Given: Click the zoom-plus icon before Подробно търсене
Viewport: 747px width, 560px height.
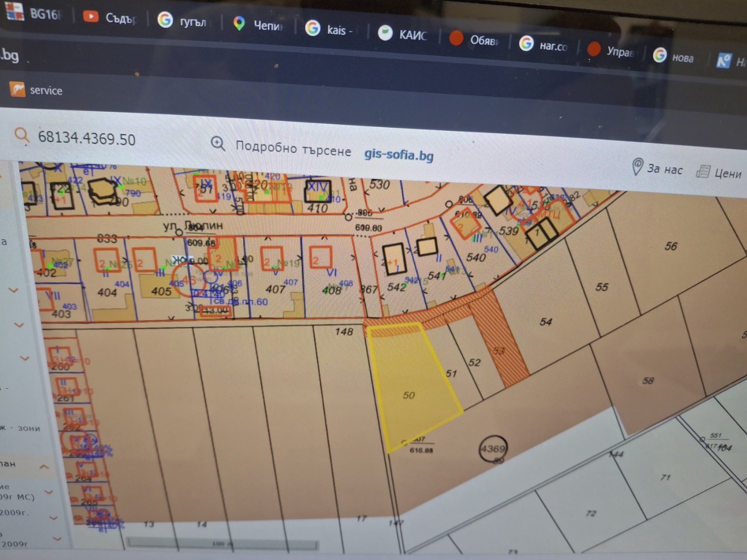Looking at the screenshot, I should click(218, 143).
